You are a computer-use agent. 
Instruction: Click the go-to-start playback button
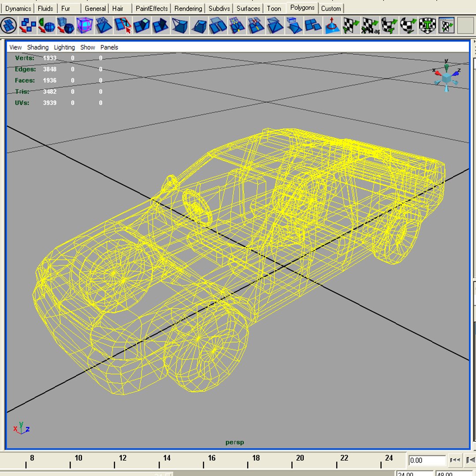(x=455, y=460)
